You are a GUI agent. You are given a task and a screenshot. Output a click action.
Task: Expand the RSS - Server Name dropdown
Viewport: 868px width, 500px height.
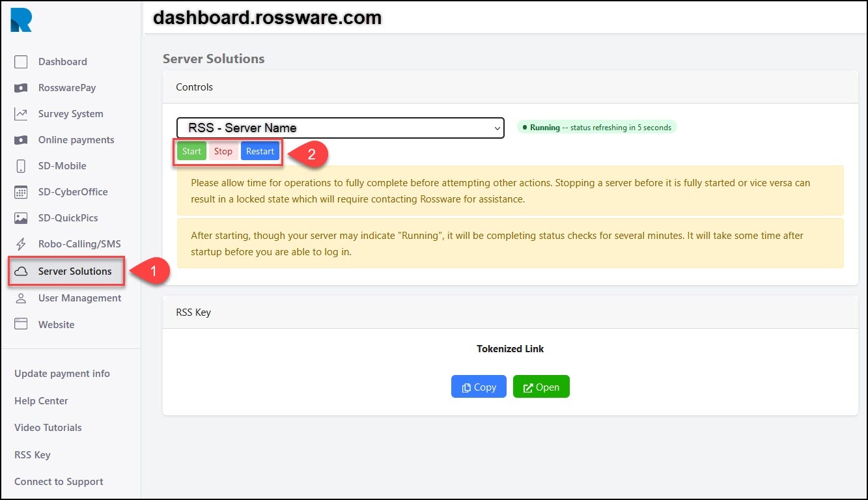341,128
